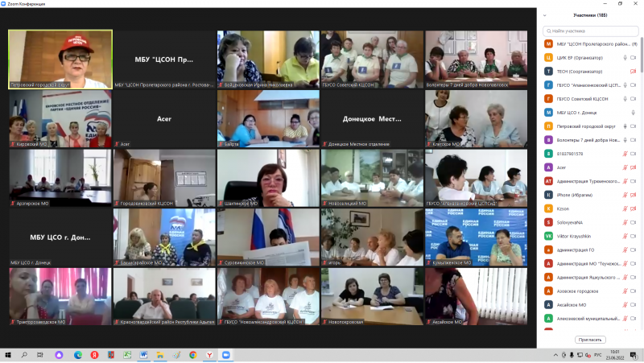The image size is (644, 363).
Task: Open the РУС language switcher in the tray
Action: click(597, 354)
